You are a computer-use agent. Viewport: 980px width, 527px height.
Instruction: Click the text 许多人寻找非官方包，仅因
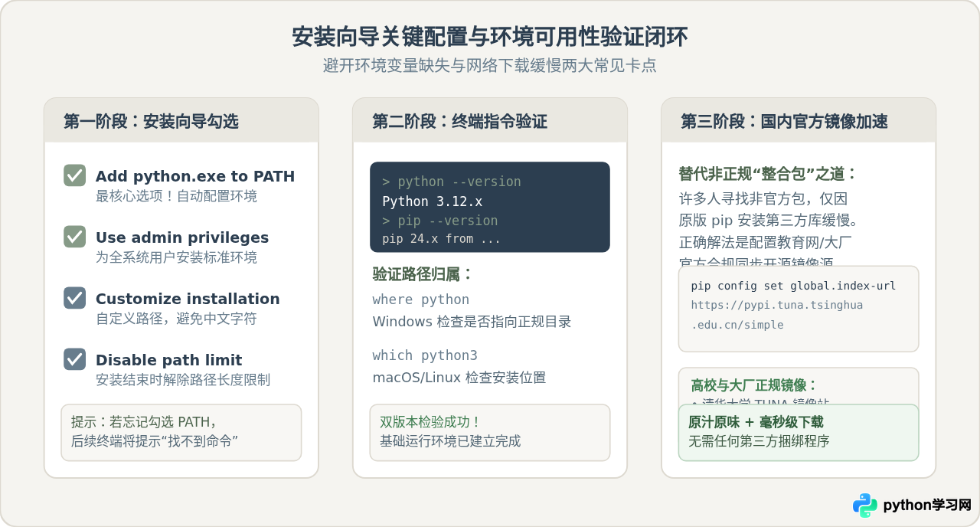tap(763, 198)
